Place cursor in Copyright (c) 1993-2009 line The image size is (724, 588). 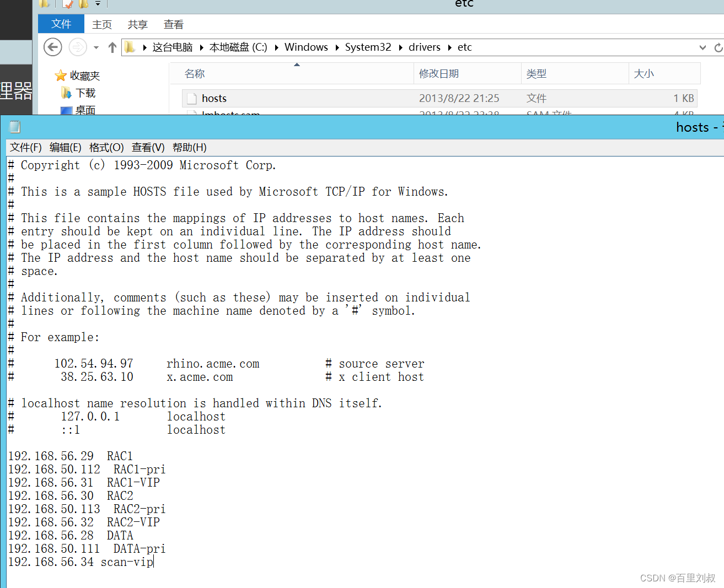142,165
